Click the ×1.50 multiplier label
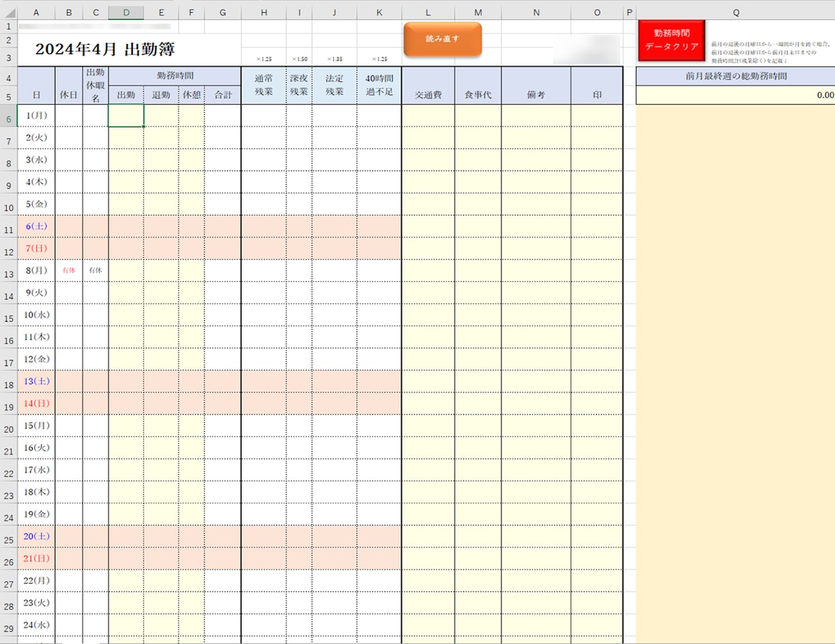Screen dimensions: 835x644 (x=299, y=59)
